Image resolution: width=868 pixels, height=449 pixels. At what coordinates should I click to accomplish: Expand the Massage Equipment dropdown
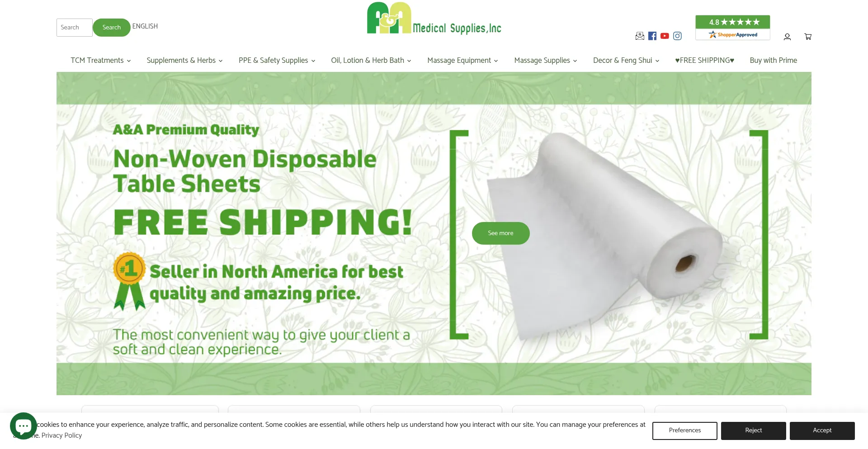coord(462,61)
